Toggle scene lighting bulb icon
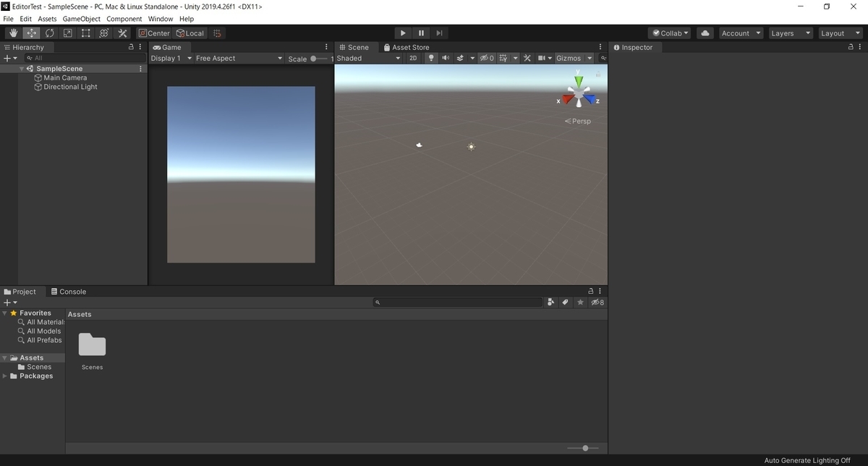The height and width of the screenshot is (466, 868). click(431, 58)
